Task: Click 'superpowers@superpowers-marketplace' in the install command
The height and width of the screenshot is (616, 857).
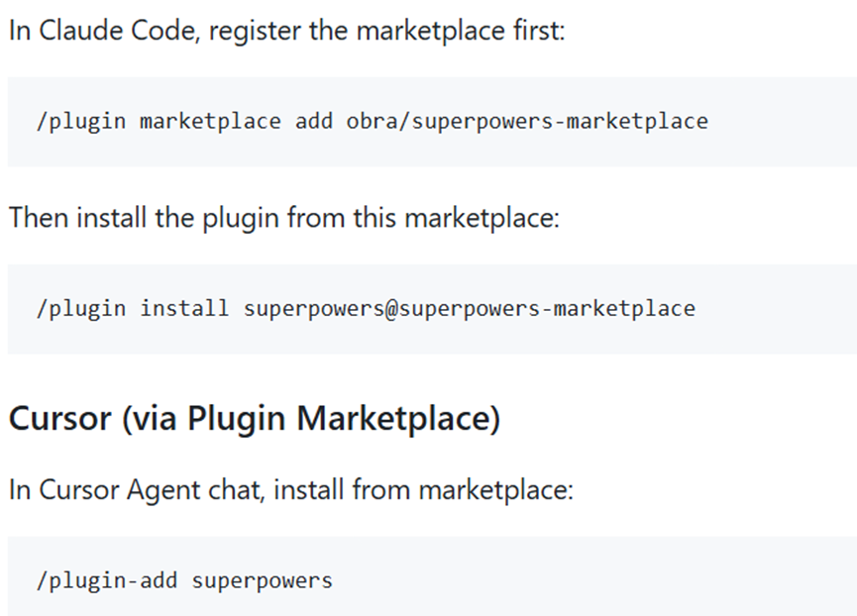Action: (470, 309)
